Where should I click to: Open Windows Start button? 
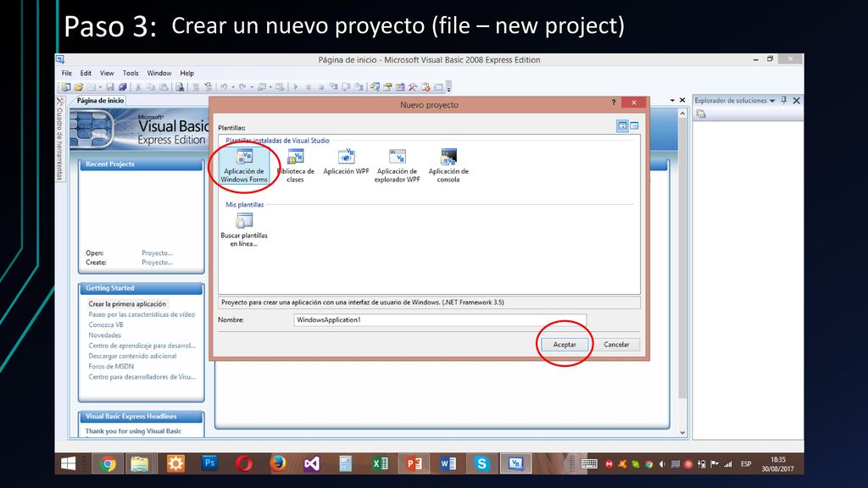pyautogui.click(x=69, y=463)
